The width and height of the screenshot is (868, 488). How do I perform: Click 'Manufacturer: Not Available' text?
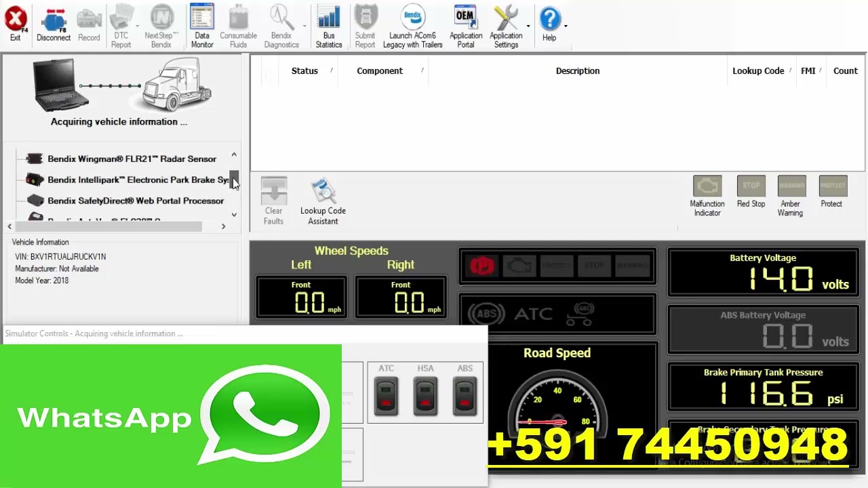pos(57,268)
